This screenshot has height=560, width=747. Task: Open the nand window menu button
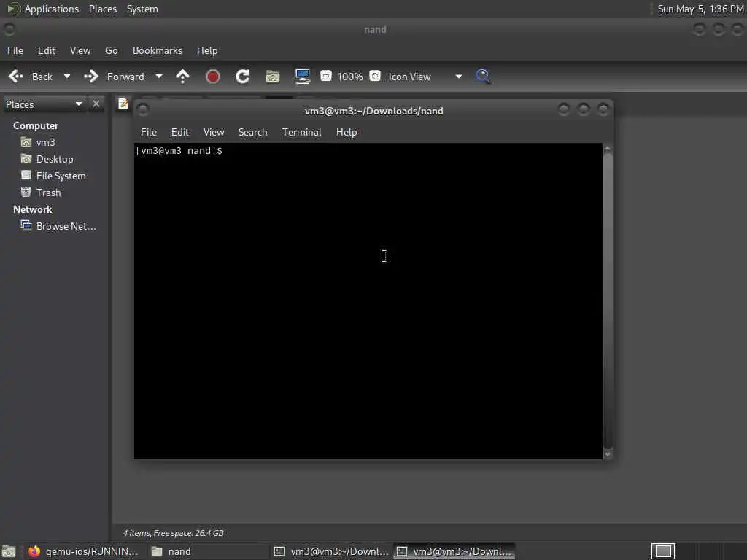(9, 29)
